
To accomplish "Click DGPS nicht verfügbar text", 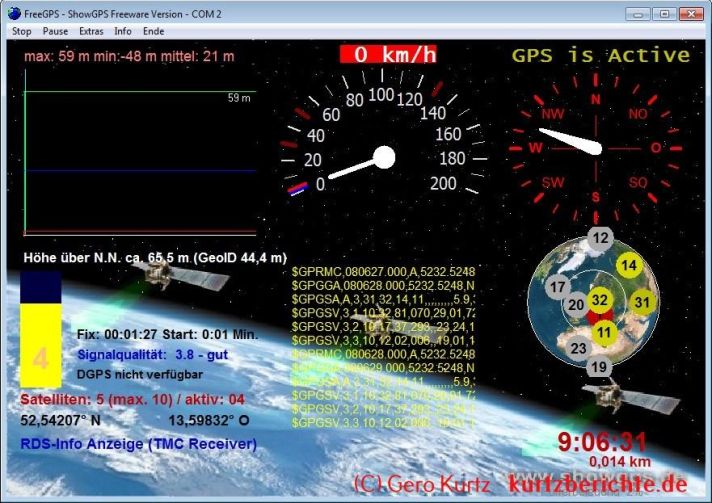I will [x=140, y=375].
